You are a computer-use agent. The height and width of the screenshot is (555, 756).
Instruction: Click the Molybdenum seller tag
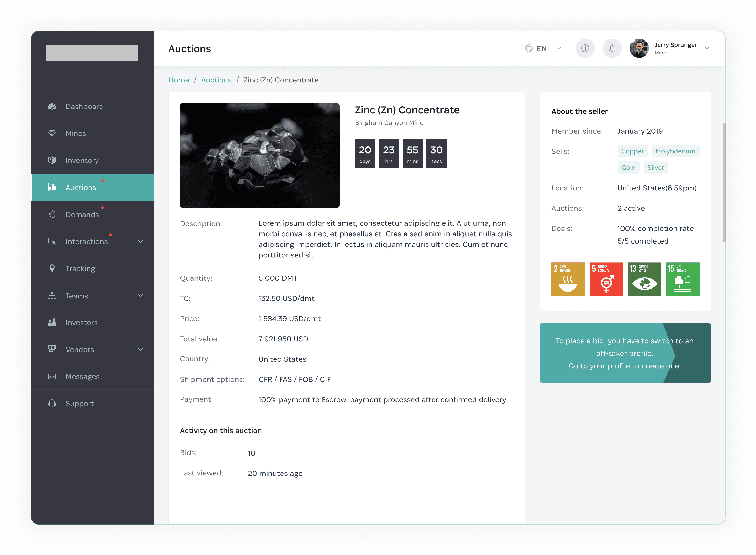pyautogui.click(x=675, y=151)
